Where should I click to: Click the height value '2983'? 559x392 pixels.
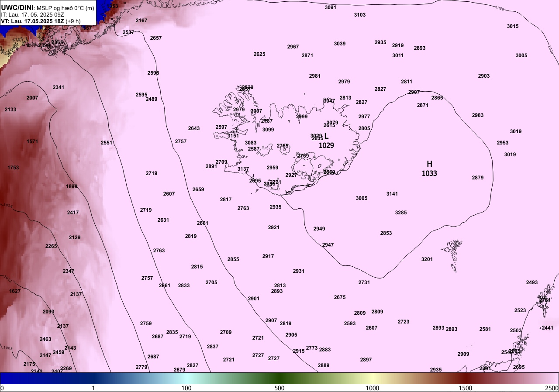pyautogui.click(x=478, y=115)
